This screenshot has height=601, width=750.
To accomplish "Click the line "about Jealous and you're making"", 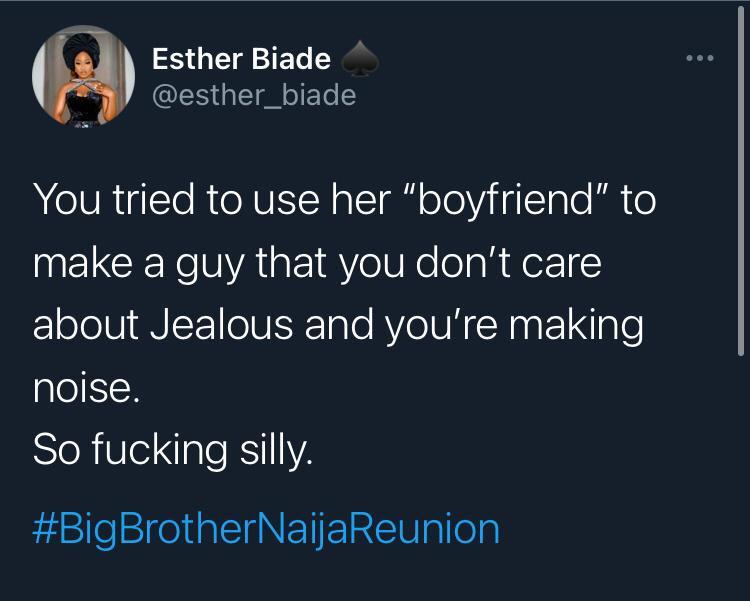I will 338,326.
